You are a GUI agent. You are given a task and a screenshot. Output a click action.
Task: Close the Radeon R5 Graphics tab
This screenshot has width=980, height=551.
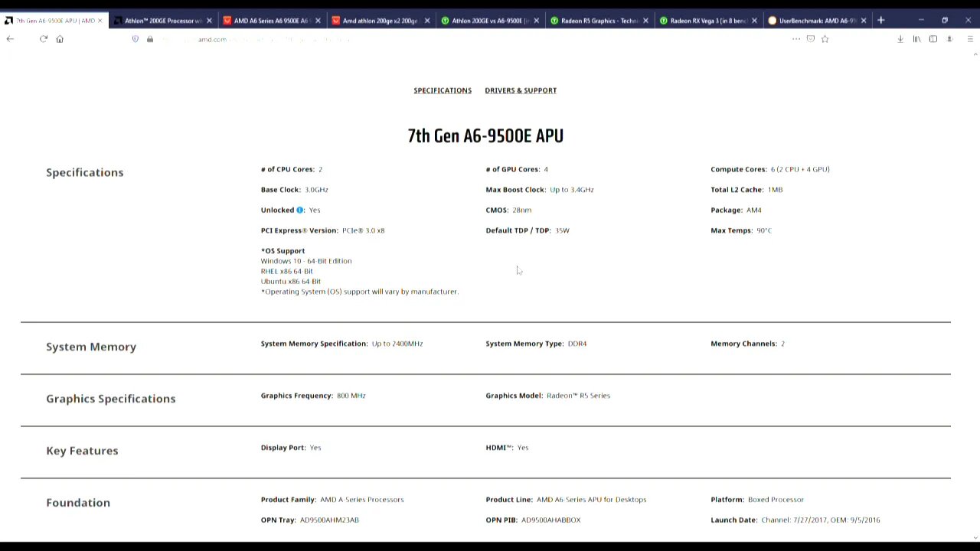(x=645, y=21)
